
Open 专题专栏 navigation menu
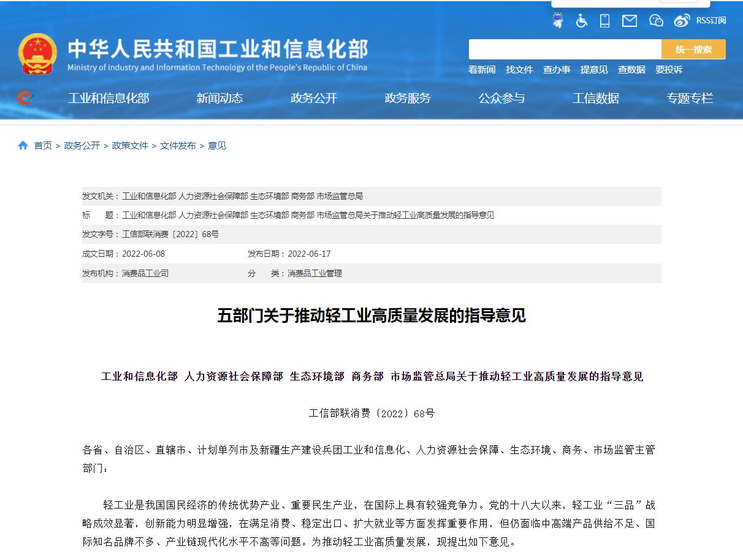(x=690, y=98)
